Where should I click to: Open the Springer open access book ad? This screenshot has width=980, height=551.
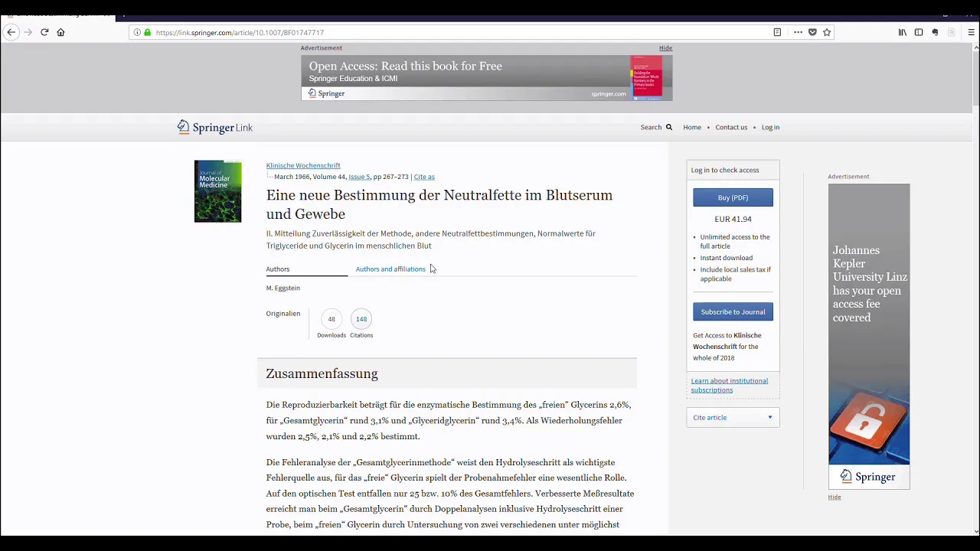pyautogui.click(x=487, y=77)
